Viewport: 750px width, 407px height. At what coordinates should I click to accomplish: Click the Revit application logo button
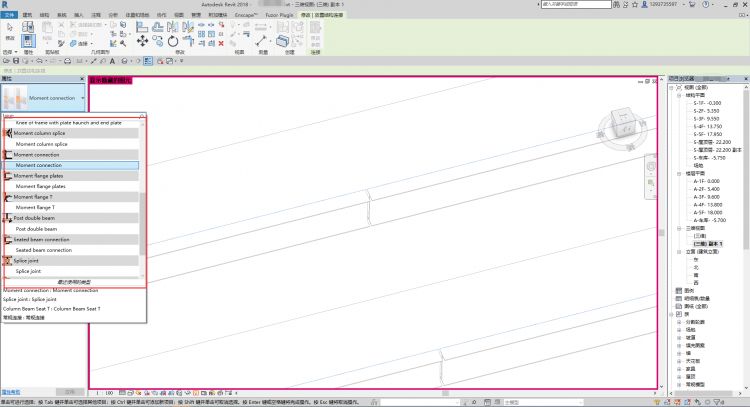click(5, 4)
